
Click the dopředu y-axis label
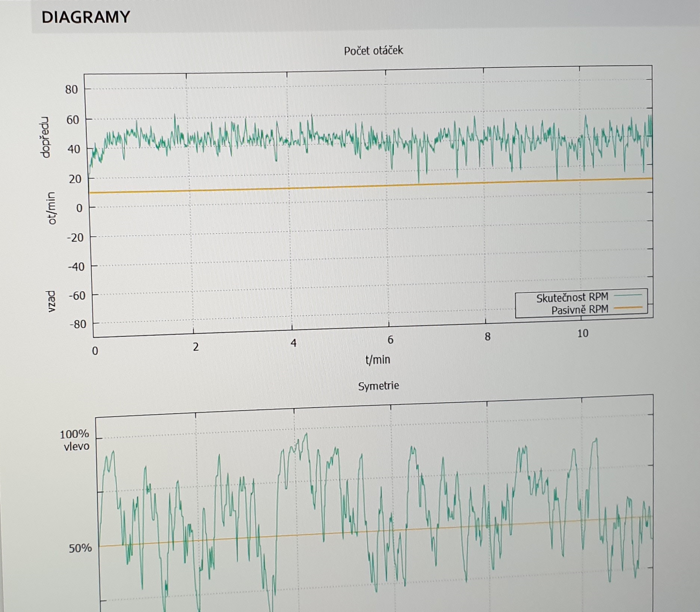coord(45,138)
